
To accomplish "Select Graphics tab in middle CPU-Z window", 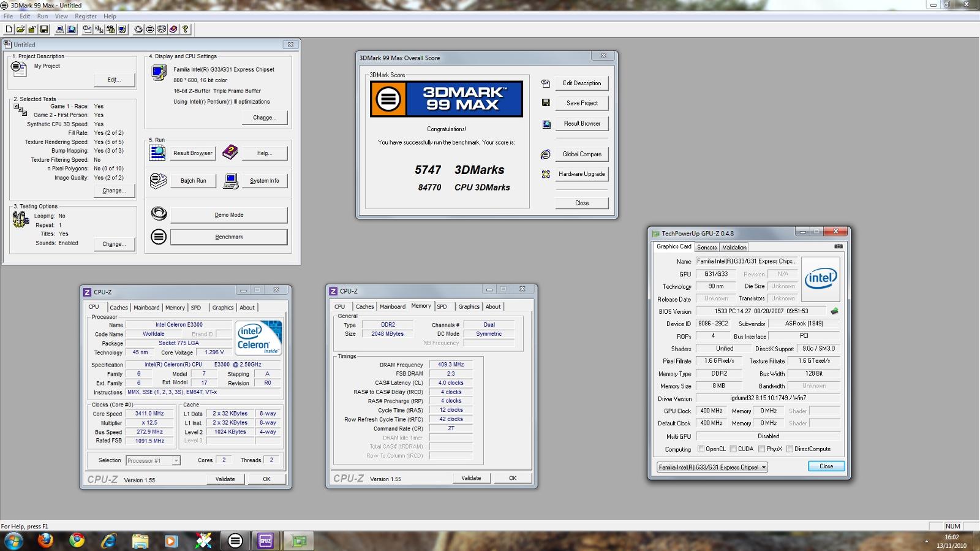I will (x=469, y=306).
